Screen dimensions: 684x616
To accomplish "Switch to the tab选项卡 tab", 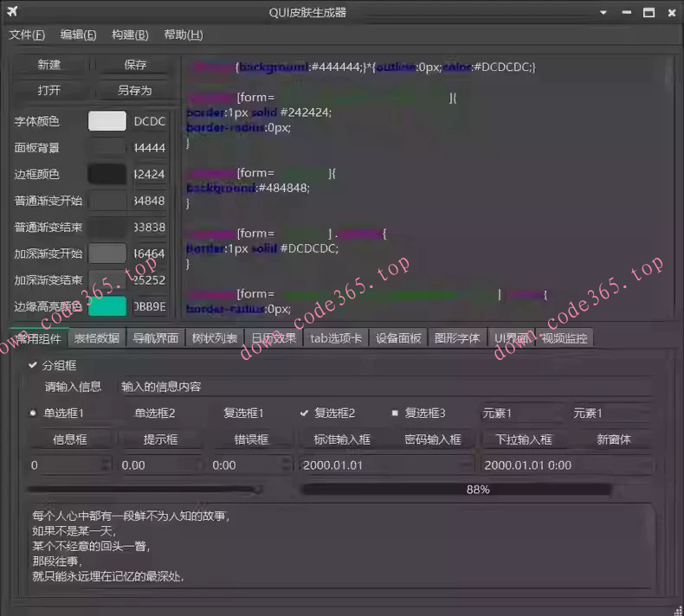I will pyautogui.click(x=336, y=338).
